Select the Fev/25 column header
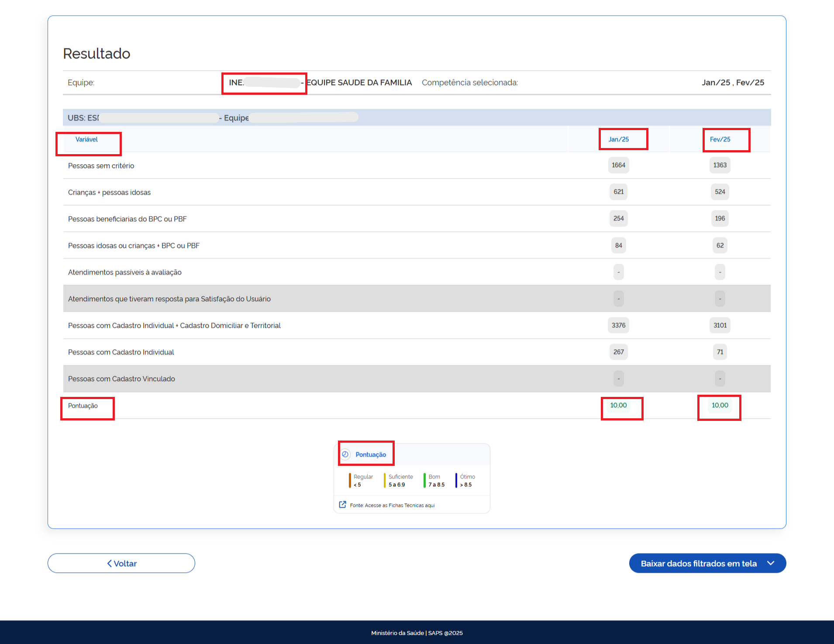Screen dimensions: 834x644 tap(720, 139)
